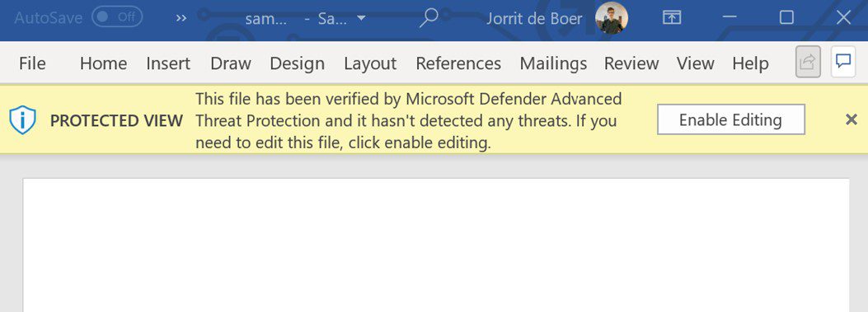The height and width of the screenshot is (312, 868).
Task: Switch to the Home tab
Action: 103,63
